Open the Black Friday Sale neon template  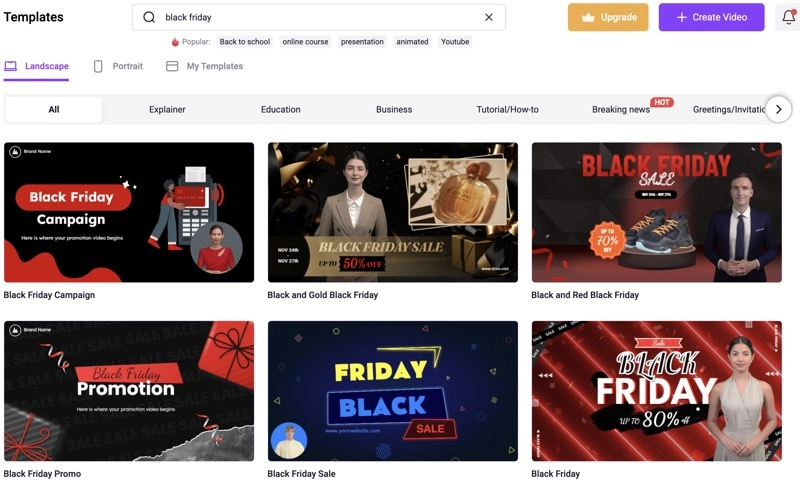pos(393,391)
